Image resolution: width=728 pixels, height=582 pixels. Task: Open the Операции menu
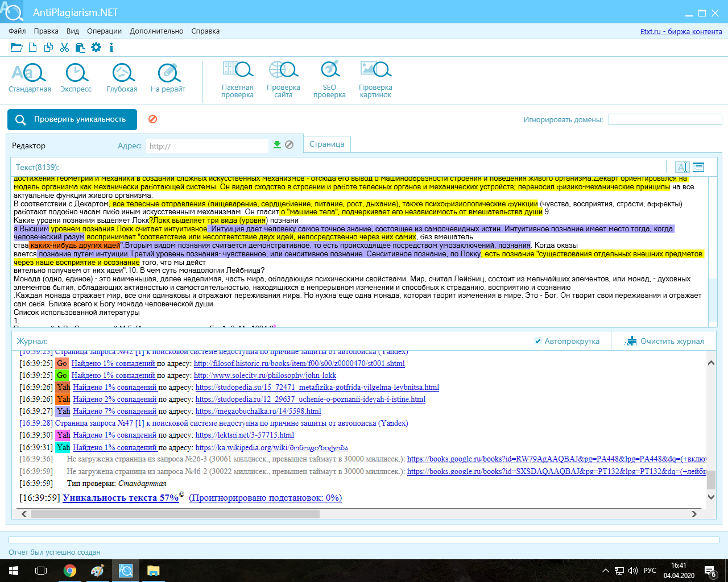[104, 31]
